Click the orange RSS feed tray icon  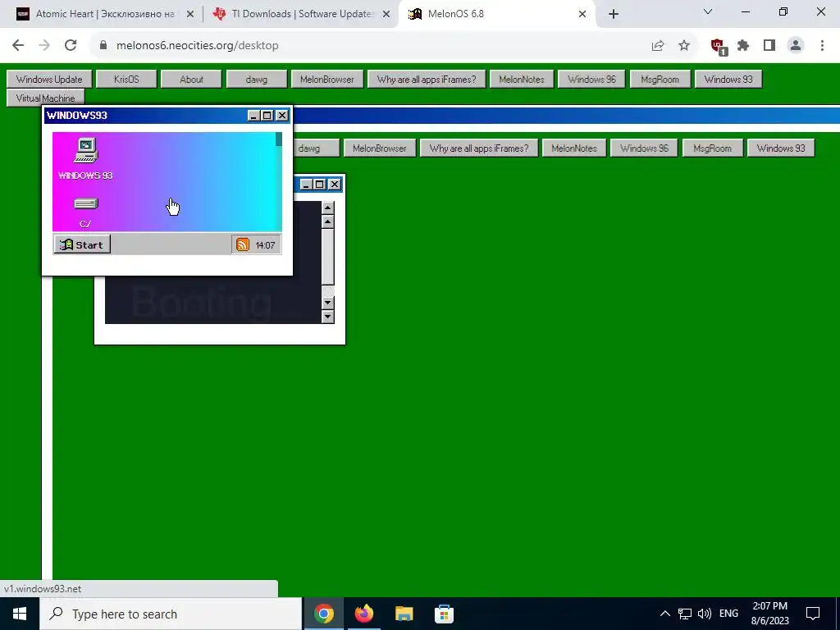pos(243,244)
